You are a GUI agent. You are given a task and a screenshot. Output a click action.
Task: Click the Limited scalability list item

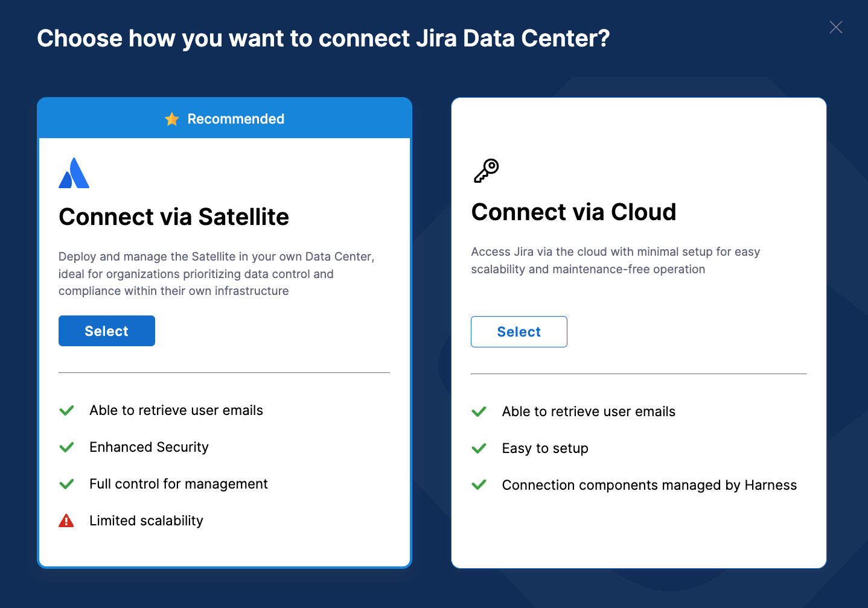click(146, 520)
